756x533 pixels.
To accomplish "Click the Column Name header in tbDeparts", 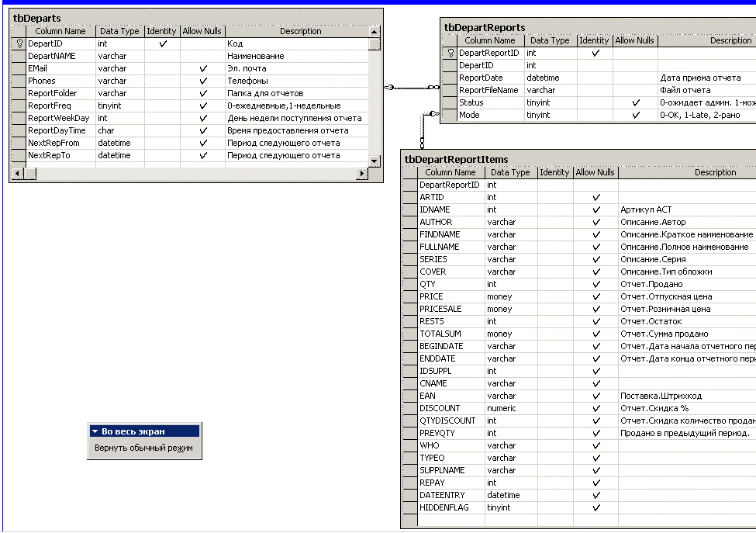I will click(x=60, y=31).
